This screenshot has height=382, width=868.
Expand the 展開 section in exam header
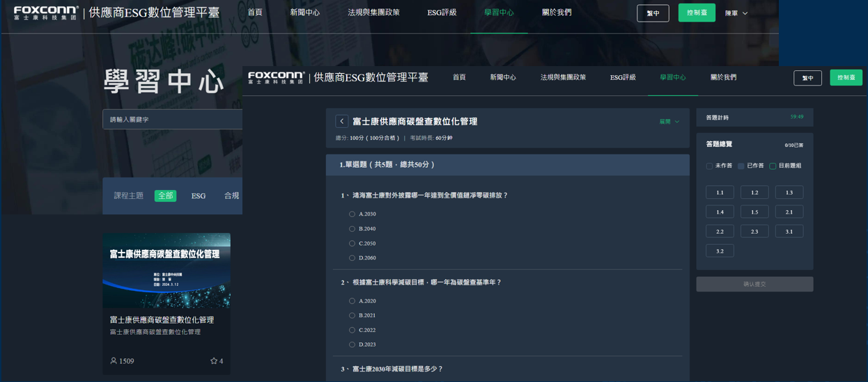[669, 122]
